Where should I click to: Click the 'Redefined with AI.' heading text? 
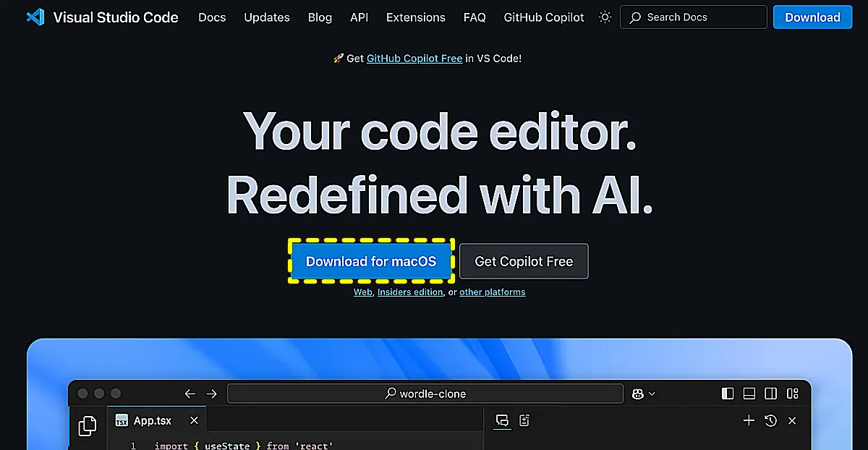pos(440,195)
